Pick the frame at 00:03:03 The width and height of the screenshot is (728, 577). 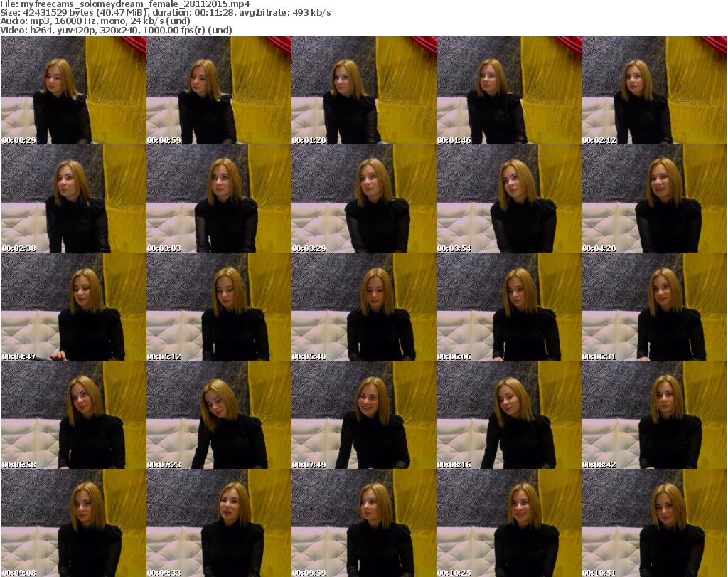219,198
